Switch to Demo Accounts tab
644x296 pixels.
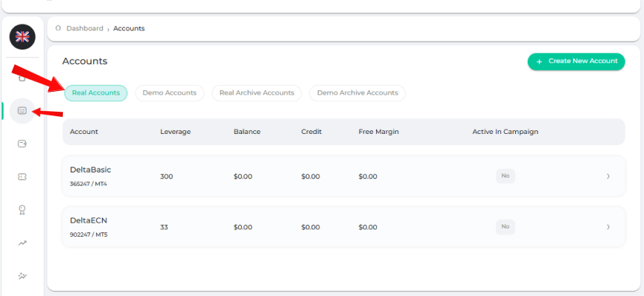pos(170,92)
